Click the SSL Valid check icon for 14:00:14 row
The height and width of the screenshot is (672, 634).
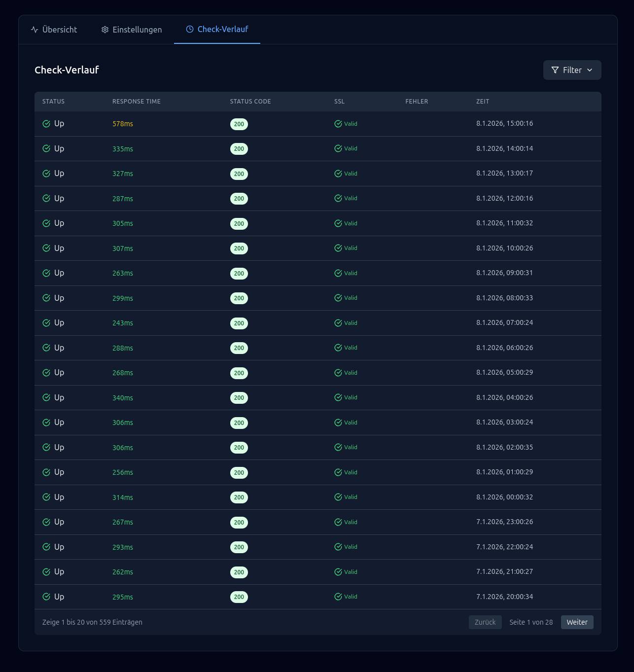pyautogui.click(x=338, y=148)
